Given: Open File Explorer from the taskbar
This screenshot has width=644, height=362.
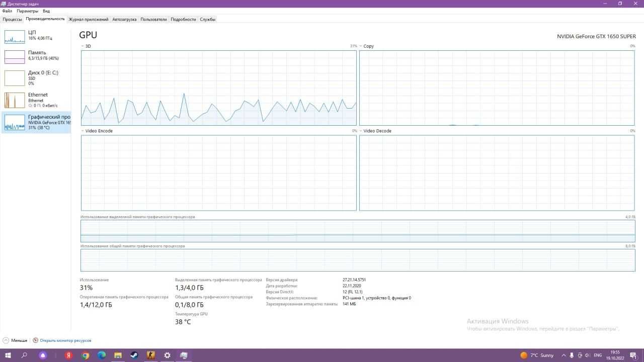Looking at the screenshot, I should 118,355.
